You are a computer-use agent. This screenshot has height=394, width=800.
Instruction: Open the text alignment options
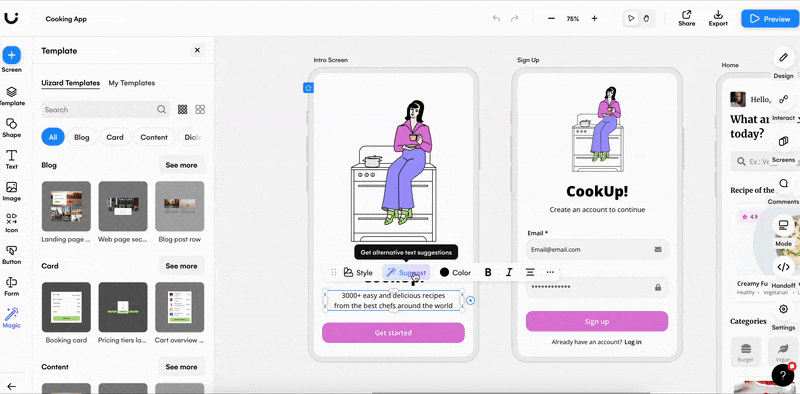[x=530, y=273]
